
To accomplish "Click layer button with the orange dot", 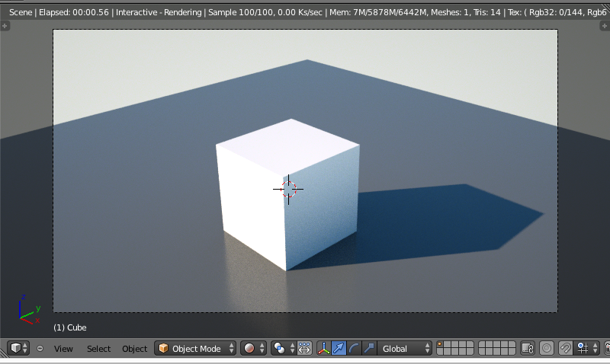I will 441,344.
